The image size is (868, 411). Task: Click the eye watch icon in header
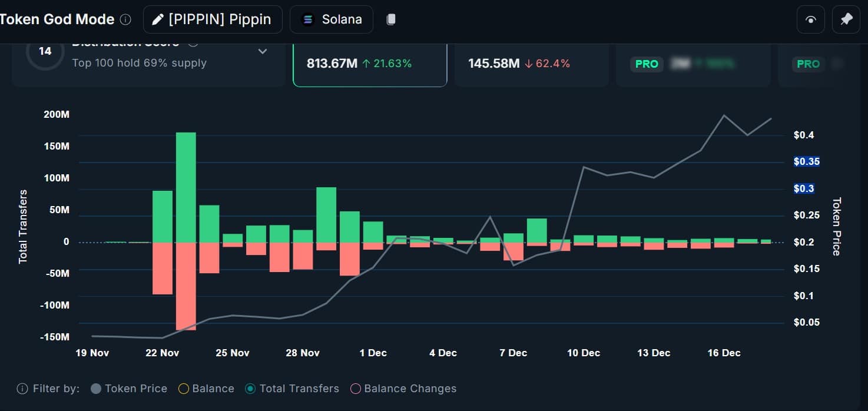[x=811, y=19]
